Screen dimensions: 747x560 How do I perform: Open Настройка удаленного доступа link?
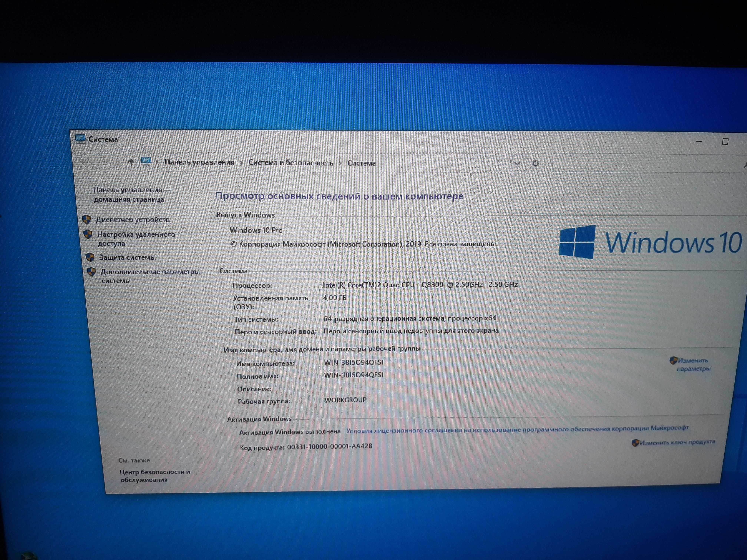[x=136, y=239]
